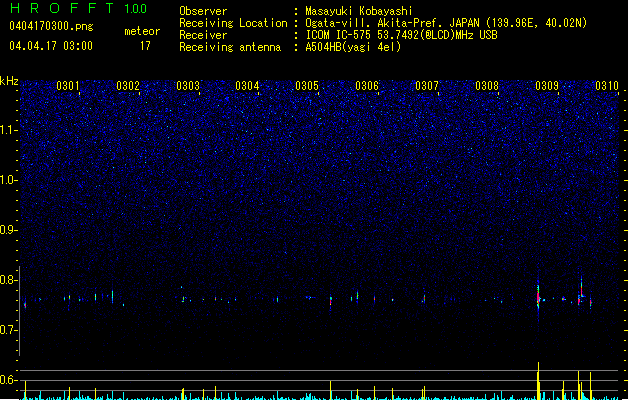Click the 0303 time marker
The height and width of the screenshot is (400, 629).
188,86
